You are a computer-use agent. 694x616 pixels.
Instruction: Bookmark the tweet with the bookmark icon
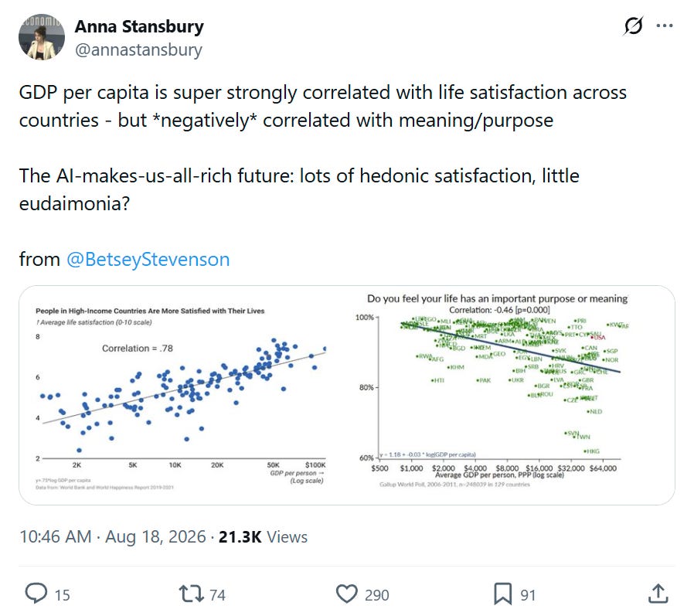(503, 594)
